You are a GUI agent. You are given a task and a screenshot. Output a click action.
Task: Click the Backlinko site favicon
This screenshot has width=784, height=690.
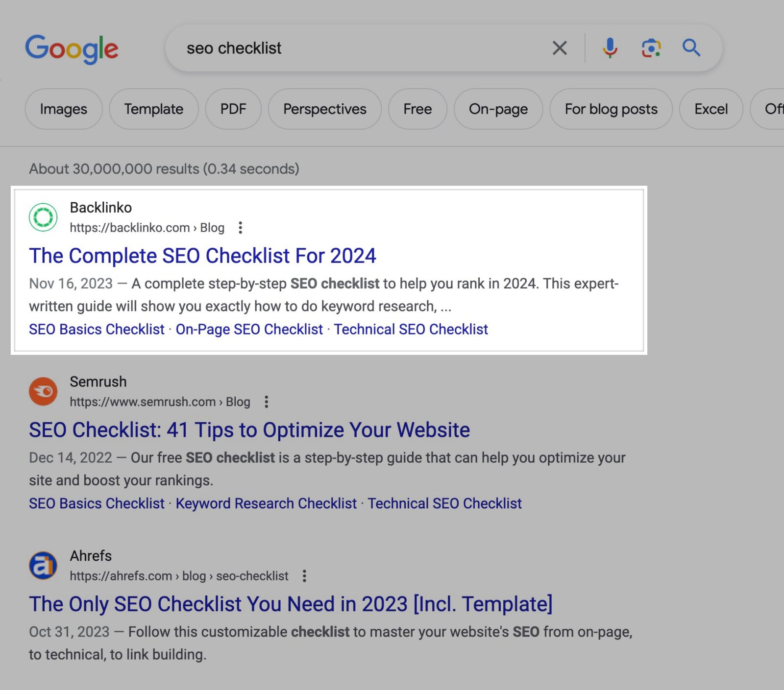(x=43, y=217)
